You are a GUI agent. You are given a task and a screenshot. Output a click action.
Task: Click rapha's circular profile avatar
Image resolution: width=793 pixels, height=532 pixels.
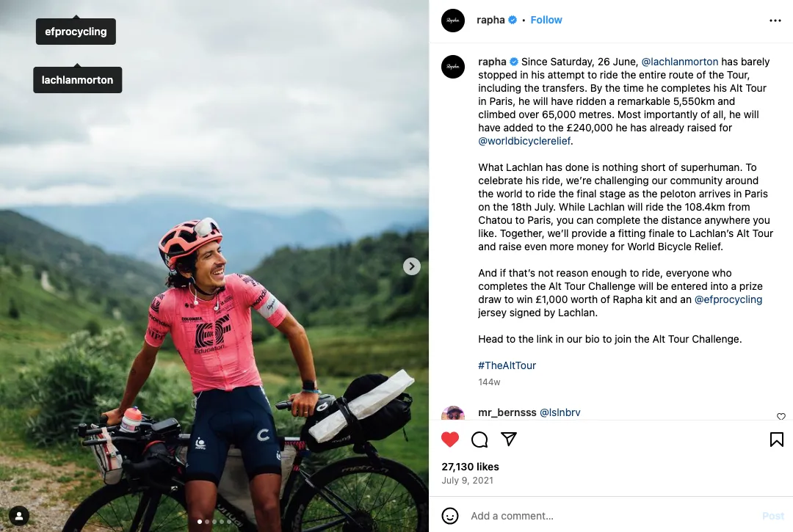click(453, 21)
